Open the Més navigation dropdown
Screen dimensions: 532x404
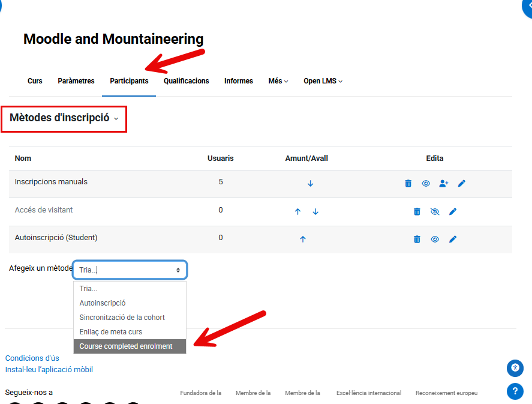point(278,81)
